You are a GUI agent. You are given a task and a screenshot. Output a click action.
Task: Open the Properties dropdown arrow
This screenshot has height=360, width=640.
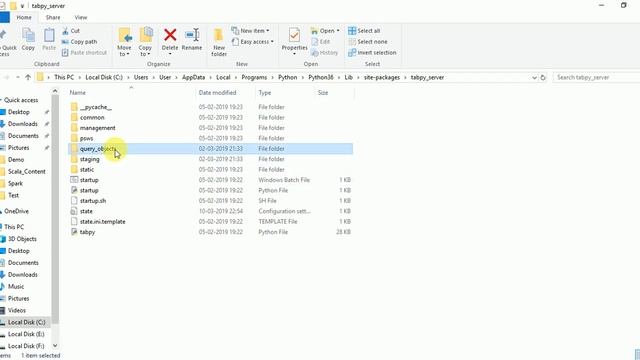pos(294,54)
